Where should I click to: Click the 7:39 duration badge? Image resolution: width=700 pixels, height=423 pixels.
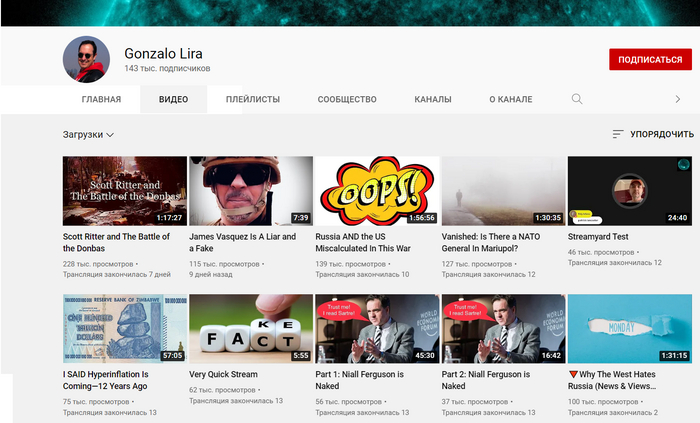[x=300, y=218]
